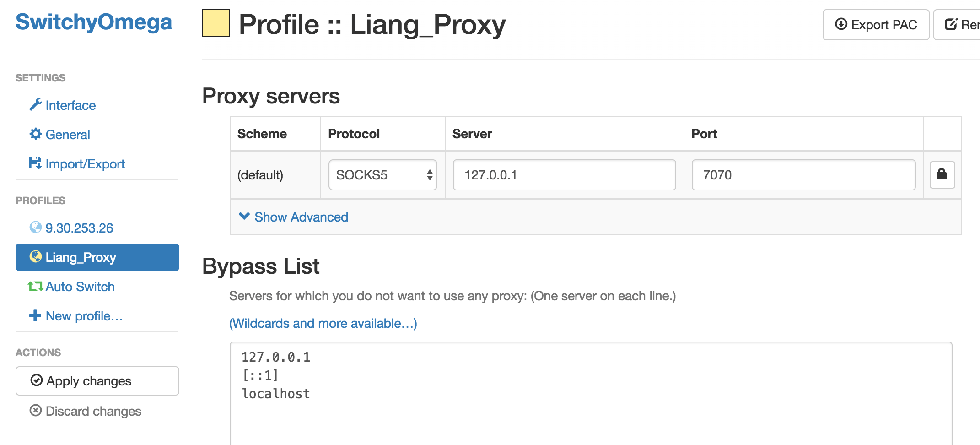The width and height of the screenshot is (980, 445).
Task: Open the SOCKS5 protocol dropdown
Action: pyautogui.click(x=382, y=175)
